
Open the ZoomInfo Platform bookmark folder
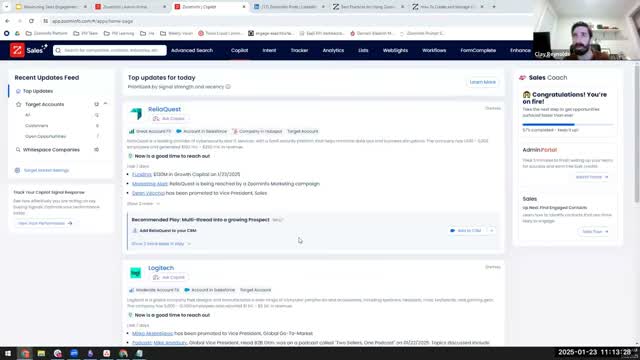(x=47, y=33)
